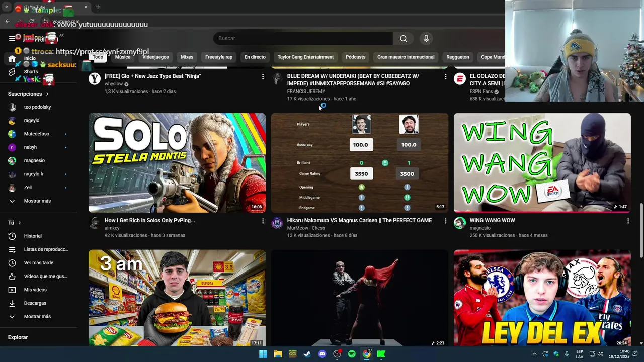This screenshot has width=644, height=362.
Task: Reload the page with browser refresh
Action: [31, 21]
